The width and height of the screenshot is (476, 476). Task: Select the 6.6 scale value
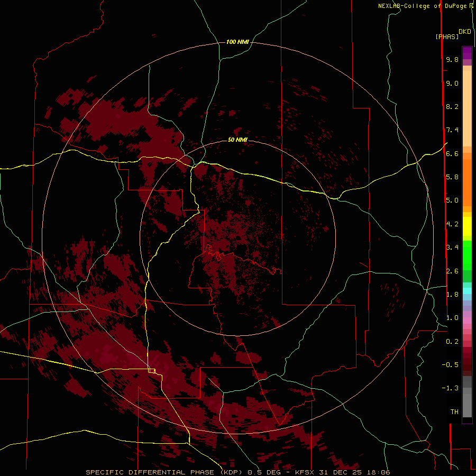click(x=452, y=153)
